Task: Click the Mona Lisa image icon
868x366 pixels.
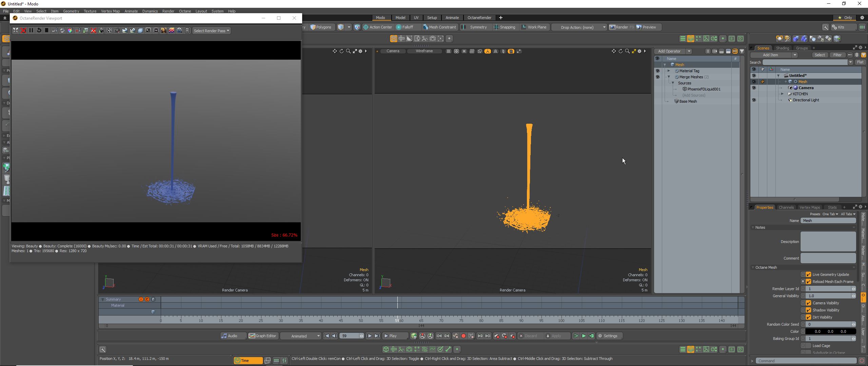Action: tap(164, 30)
